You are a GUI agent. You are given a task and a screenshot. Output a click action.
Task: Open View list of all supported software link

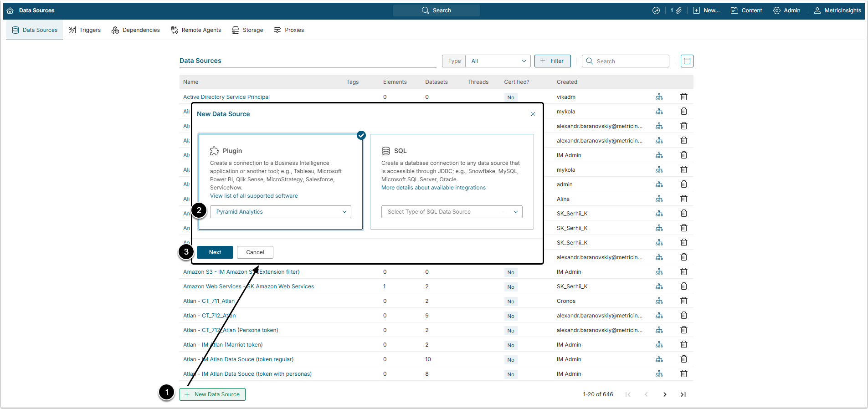(254, 196)
